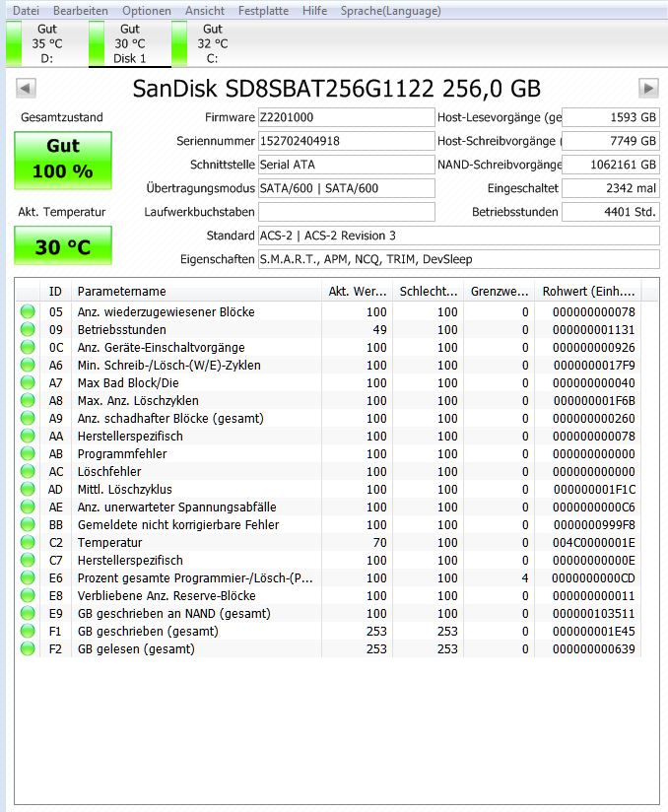Screen dimensions: 668x812
Task: Click the Host-Lesevorgänge value 1593 GB
Action: tap(611, 117)
